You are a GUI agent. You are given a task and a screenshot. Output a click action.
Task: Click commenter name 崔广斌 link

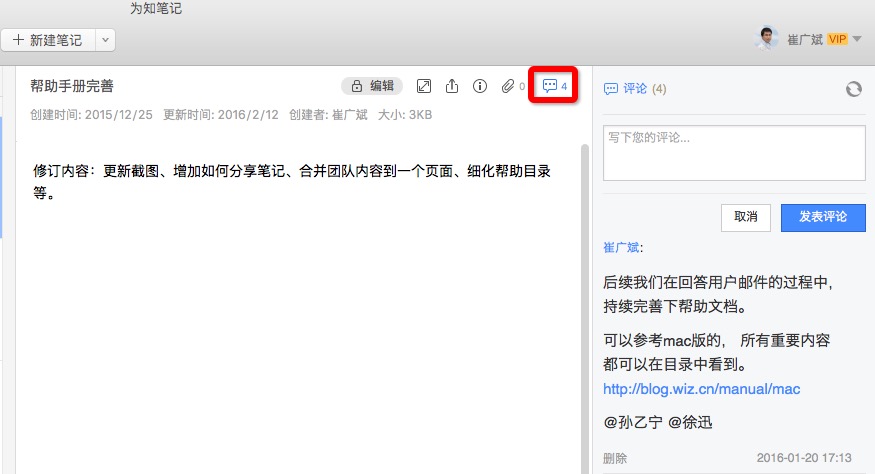click(622, 247)
